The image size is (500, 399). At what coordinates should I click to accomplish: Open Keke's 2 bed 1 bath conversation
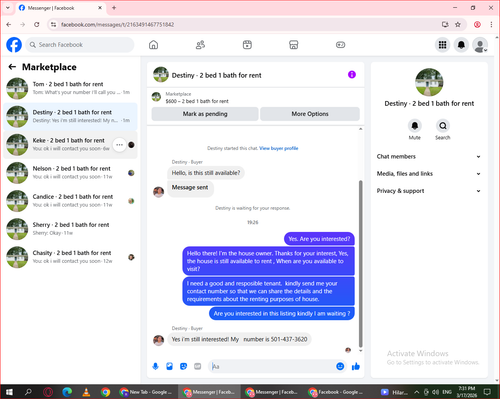pyautogui.click(x=70, y=145)
